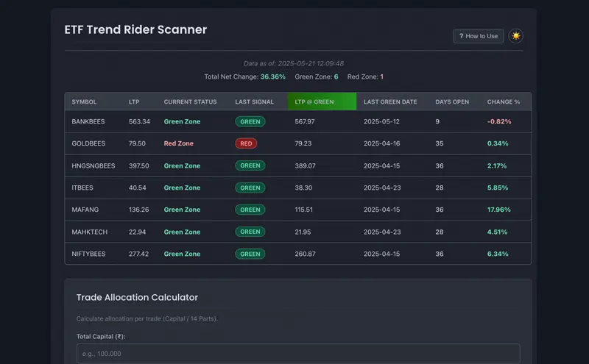Click the 21.95 LTP at green value
589x364 pixels.
tap(303, 232)
